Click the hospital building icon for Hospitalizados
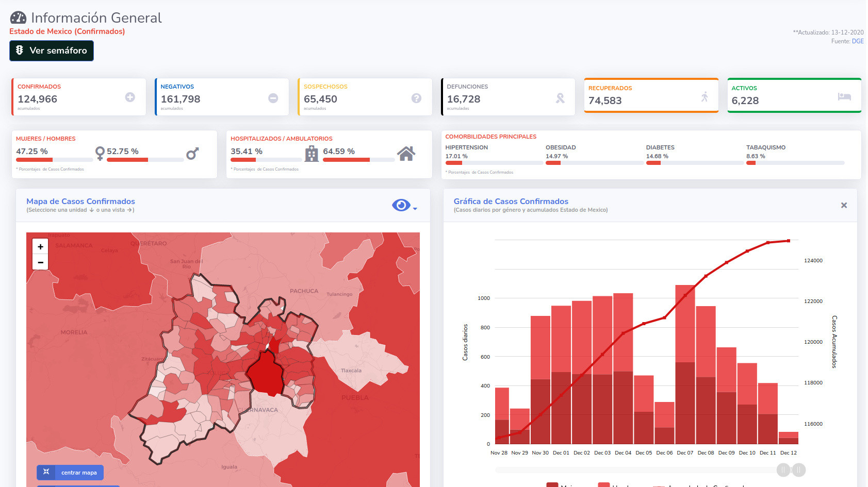The image size is (868, 487). (312, 154)
